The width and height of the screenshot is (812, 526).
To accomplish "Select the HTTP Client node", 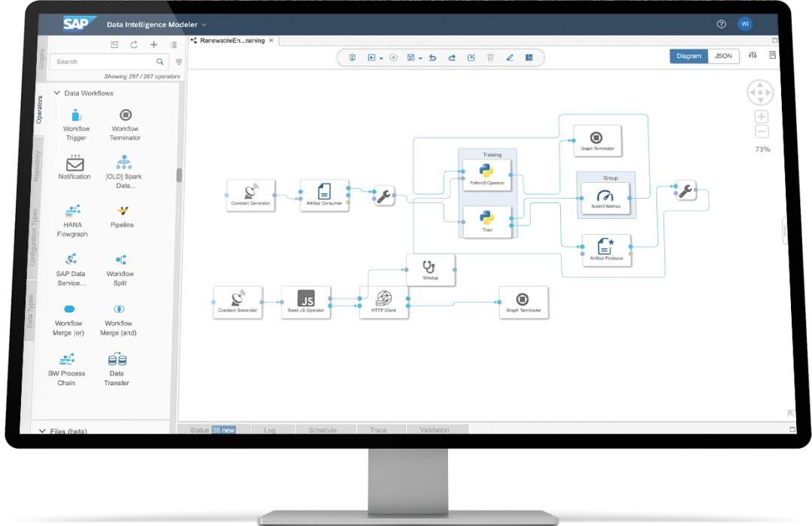I will (383, 302).
